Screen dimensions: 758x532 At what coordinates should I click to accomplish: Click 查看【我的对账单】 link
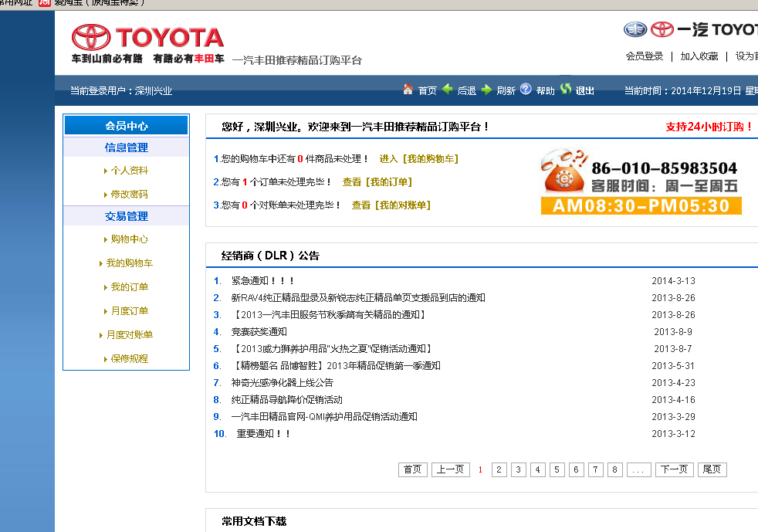point(391,205)
